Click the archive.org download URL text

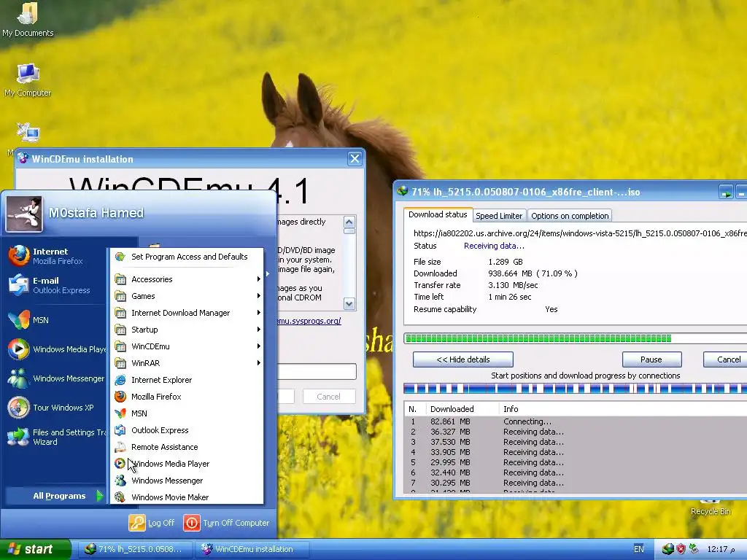[x=580, y=233]
